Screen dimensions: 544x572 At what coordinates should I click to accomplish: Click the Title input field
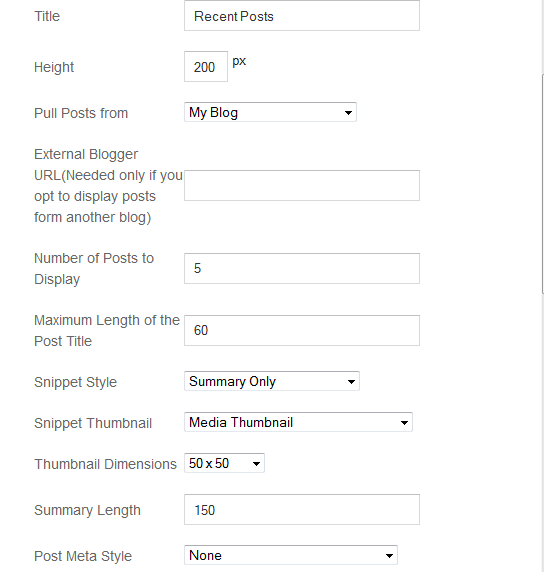(x=302, y=16)
